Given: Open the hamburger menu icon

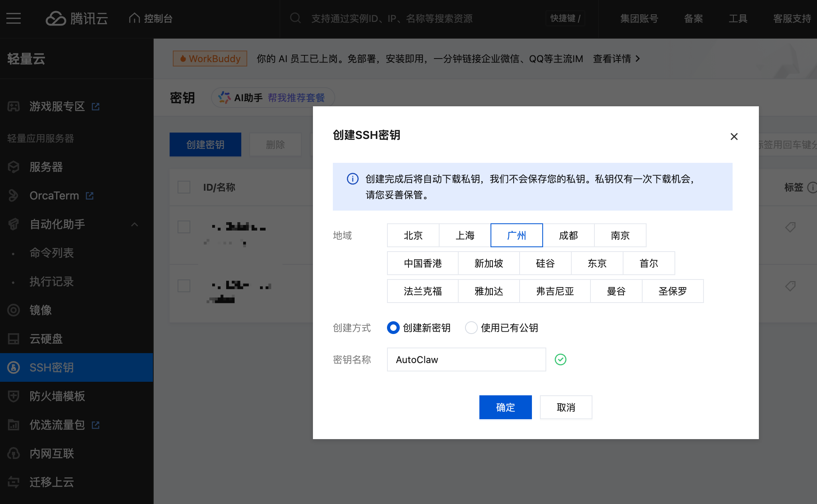Looking at the screenshot, I should pyautogui.click(x=14, y=18).
